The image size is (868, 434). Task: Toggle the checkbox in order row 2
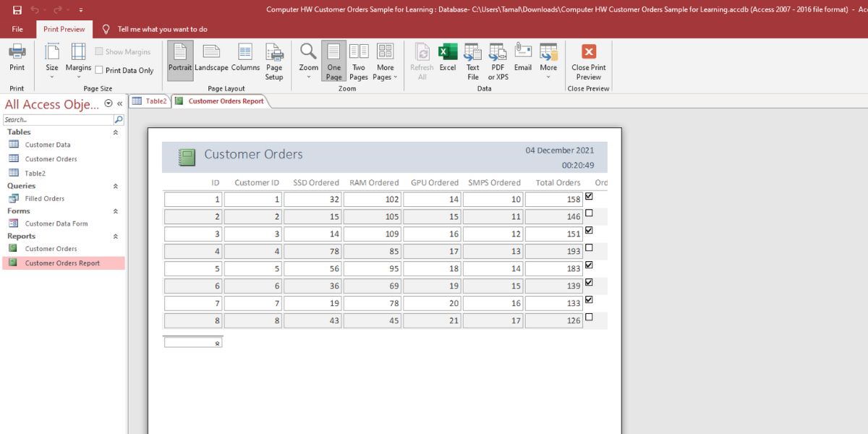pyautogui.click(x=589, y=213)
